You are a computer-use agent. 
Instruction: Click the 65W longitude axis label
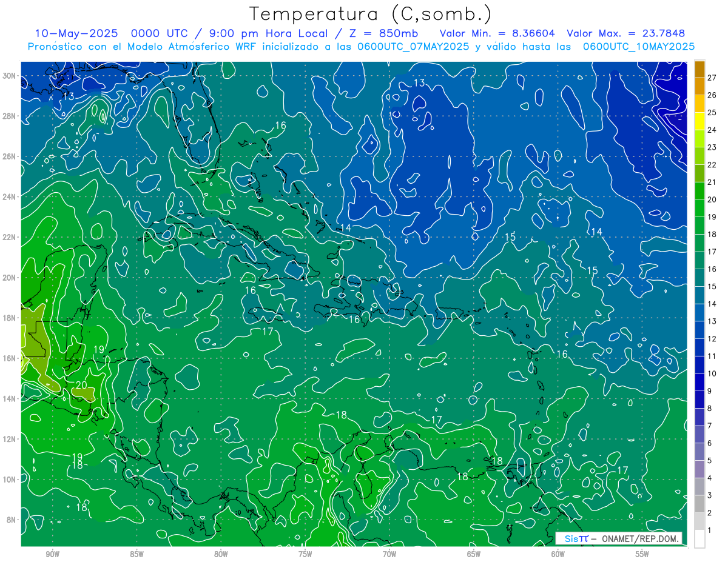click(x=474, y=554)
